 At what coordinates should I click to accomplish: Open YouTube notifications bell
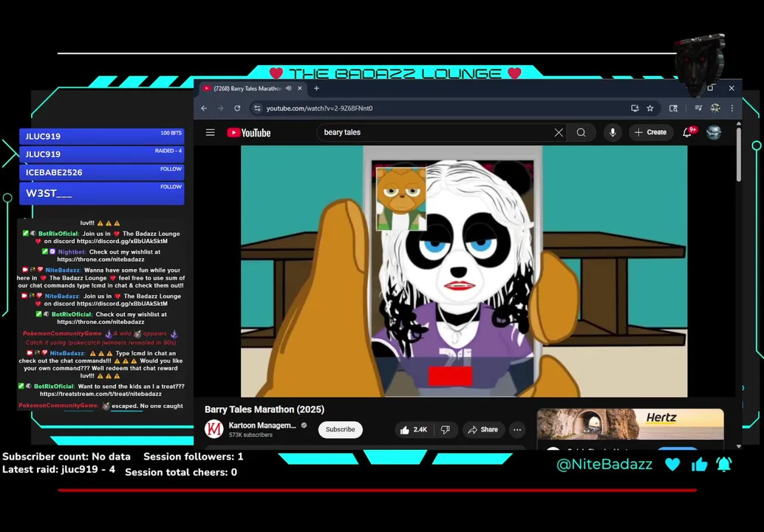click(x=687, y=132)
